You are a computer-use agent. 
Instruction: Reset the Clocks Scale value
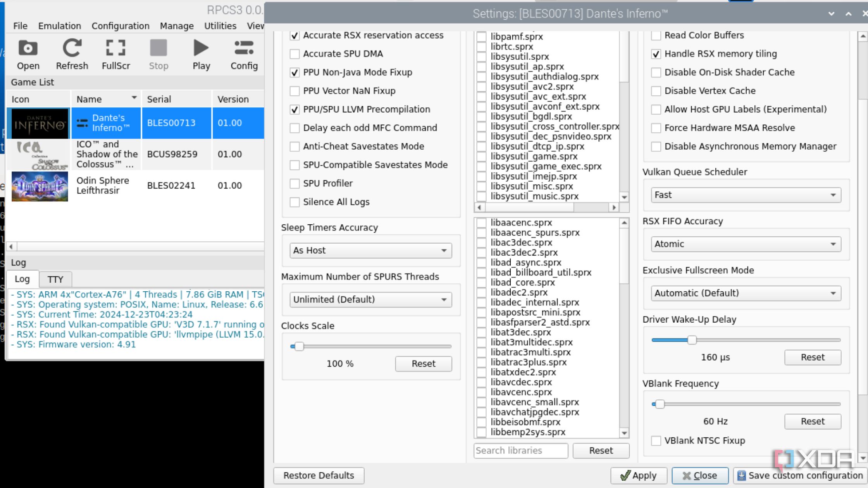coord(424,364)
